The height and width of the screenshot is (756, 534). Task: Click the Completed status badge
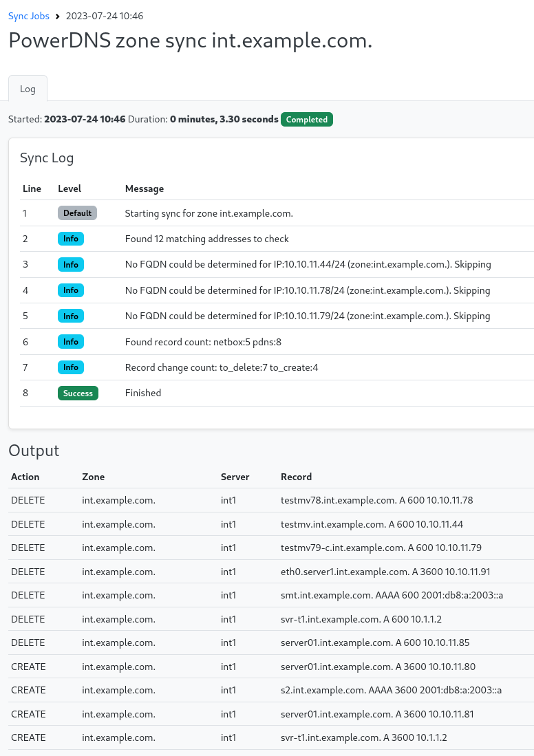tap(307, 120)
